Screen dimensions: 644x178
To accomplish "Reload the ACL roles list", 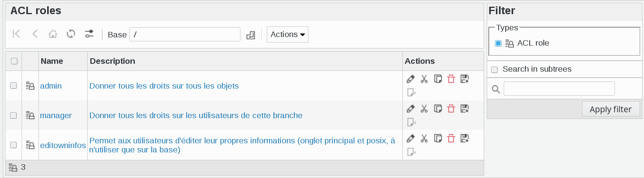I will tap(71, 34).
